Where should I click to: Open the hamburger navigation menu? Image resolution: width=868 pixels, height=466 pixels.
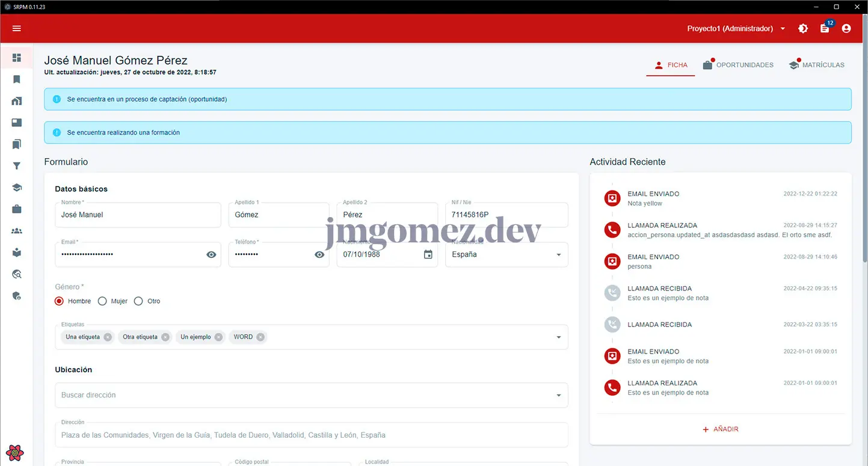coord(17,28)
